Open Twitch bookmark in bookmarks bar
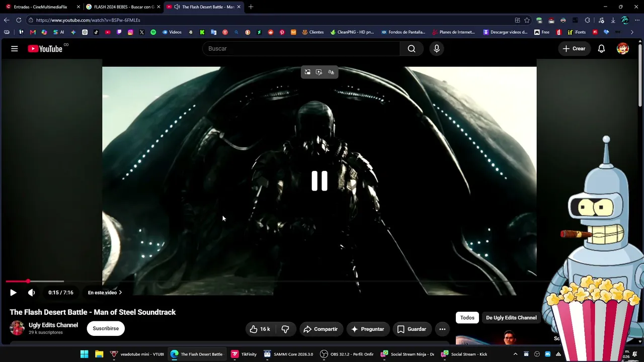This screenshot has width=644, height=362. point(119,32)
